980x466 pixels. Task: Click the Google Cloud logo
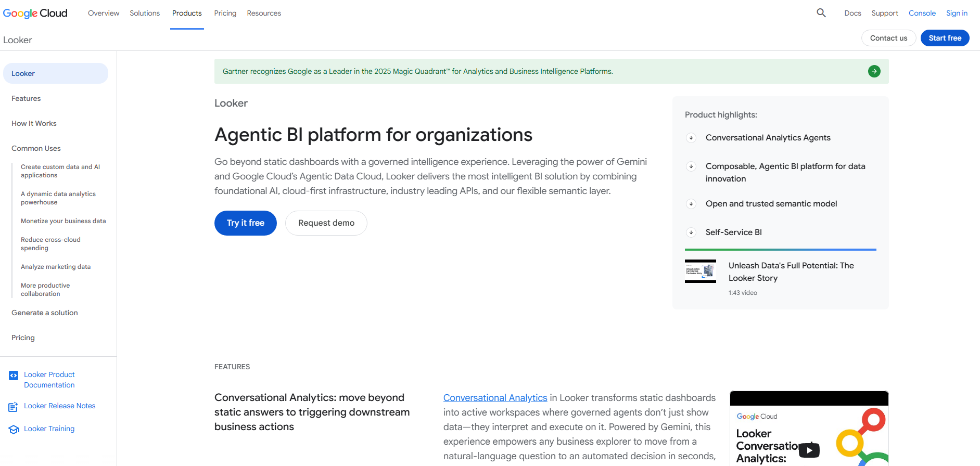[x=35, y=13]
